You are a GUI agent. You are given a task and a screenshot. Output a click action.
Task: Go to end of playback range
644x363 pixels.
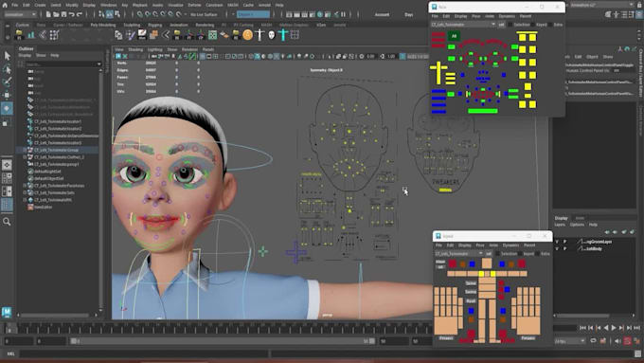[637, 328]
